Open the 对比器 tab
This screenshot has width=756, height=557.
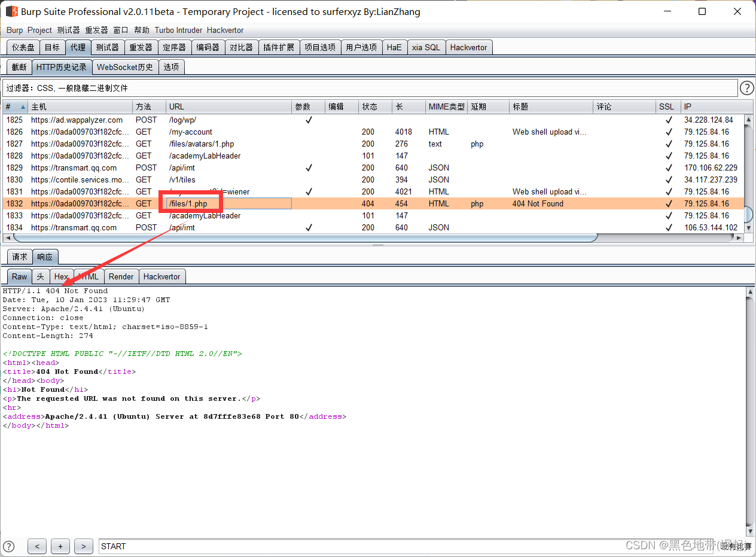point(241,47)
